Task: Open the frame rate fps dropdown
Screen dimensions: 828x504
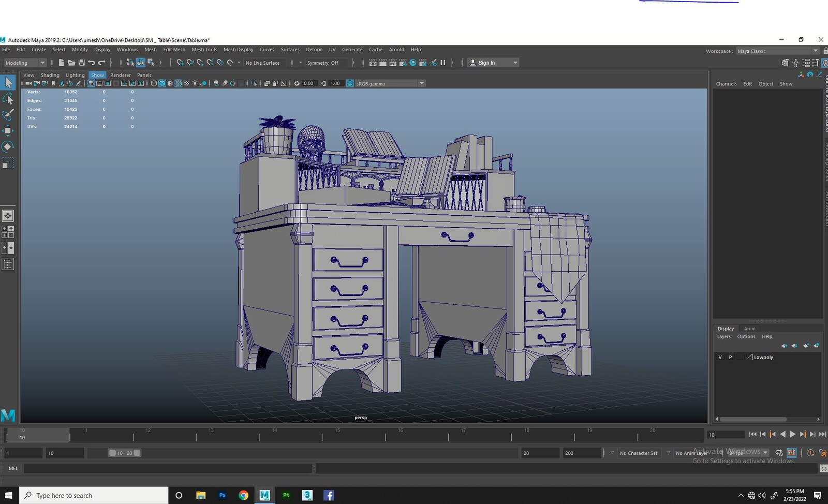Action: point(748,453)
